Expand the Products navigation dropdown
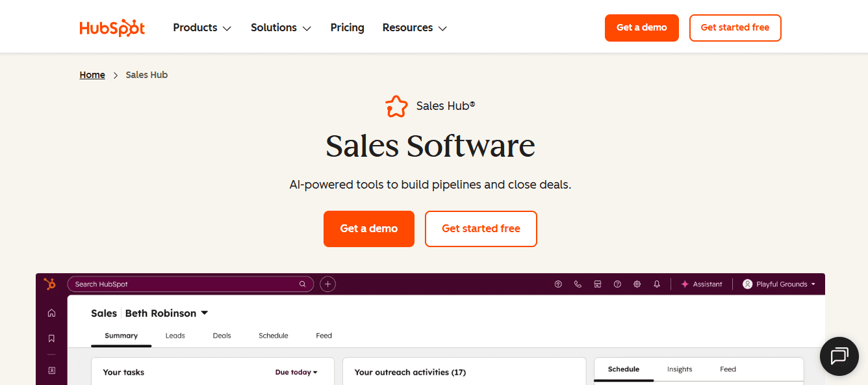868x385 pixels. tap(201, 27)
